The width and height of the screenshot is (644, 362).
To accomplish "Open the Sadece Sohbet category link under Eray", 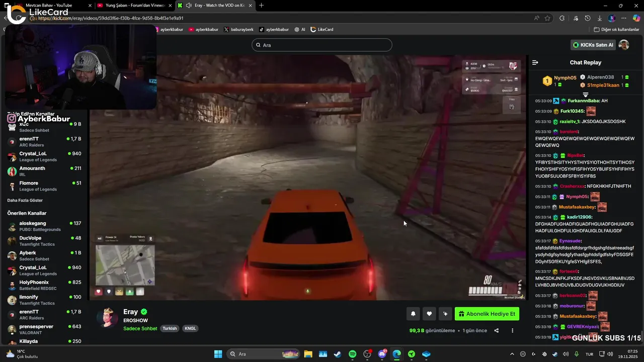I will [140, 328].
